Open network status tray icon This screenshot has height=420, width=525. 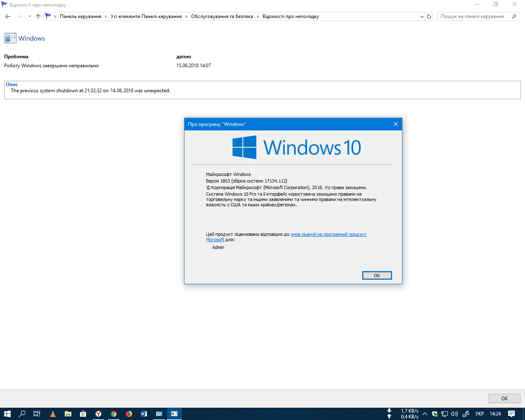(445, 414)
